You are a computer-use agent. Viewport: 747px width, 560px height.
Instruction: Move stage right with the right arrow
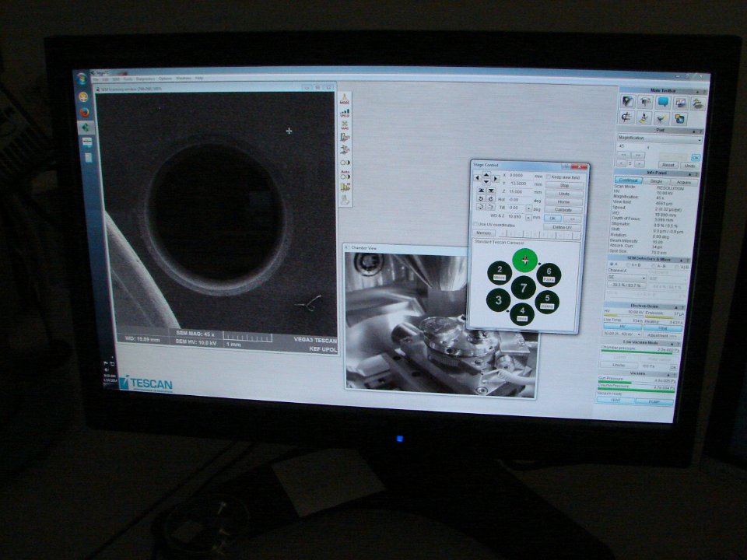(496, 179)
